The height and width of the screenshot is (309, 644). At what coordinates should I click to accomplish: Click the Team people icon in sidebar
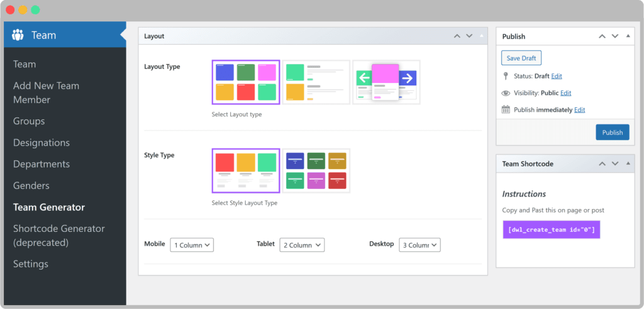(x=18, y=35)
